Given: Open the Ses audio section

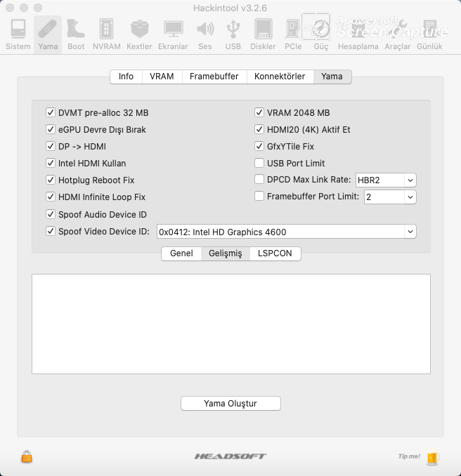Looking at the screenshot, I should tap(204, 34).
